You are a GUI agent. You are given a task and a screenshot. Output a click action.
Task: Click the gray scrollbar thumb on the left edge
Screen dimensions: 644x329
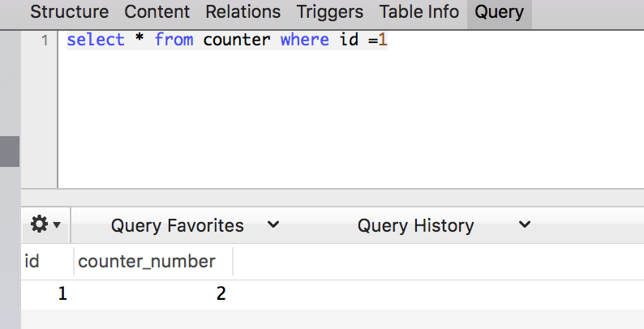click(x=9, y=152)
